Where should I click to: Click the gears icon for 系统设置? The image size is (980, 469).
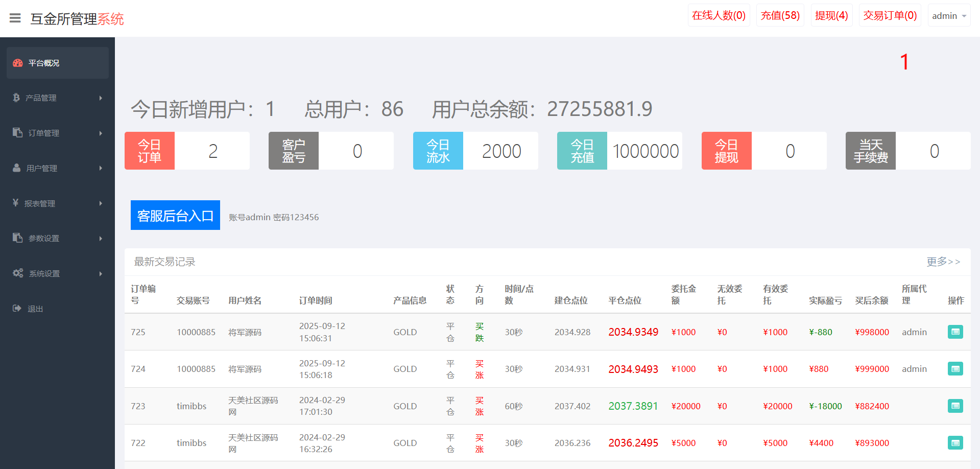[x=18, y=273]
